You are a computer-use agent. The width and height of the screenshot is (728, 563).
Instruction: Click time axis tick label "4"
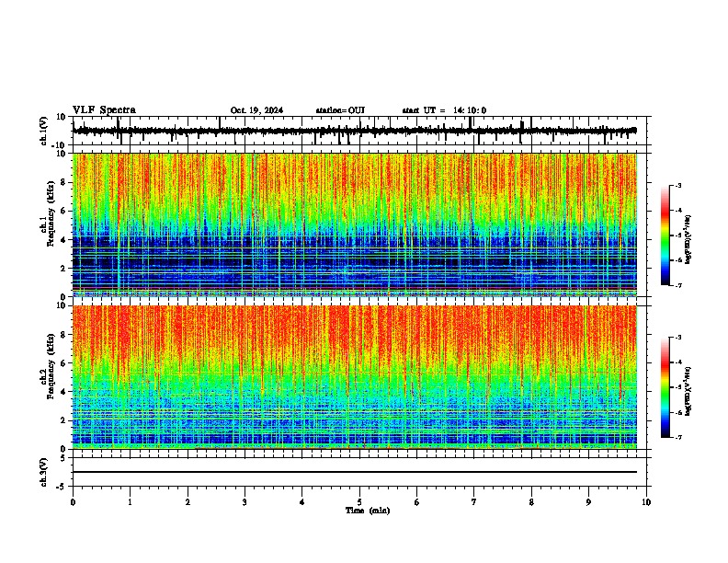tap(302, 502)
